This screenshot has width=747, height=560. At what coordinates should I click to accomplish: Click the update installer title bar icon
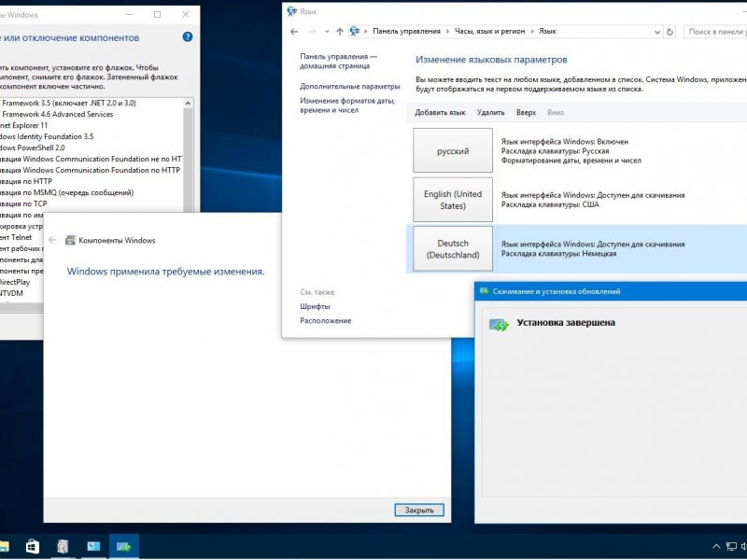(x=484, y=291)
